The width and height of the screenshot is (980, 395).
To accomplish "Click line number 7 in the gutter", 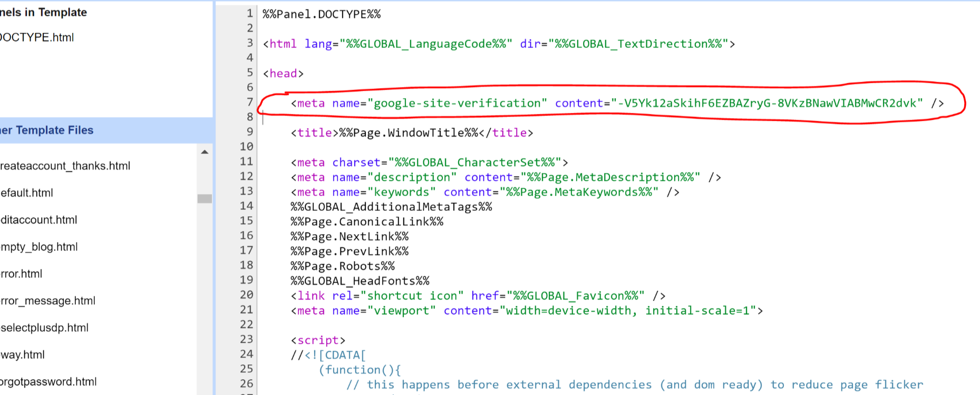I will pos(249,102).
